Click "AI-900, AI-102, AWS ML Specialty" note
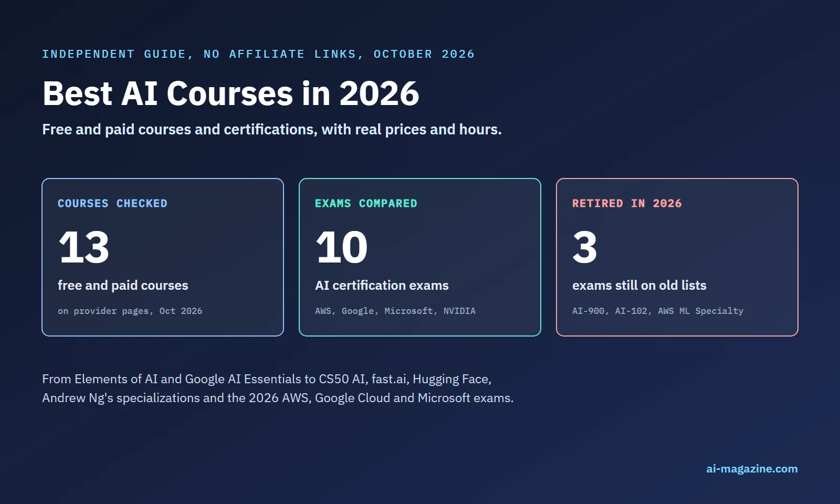Viewport: 840px width, 504px height. tap(658, 311)
